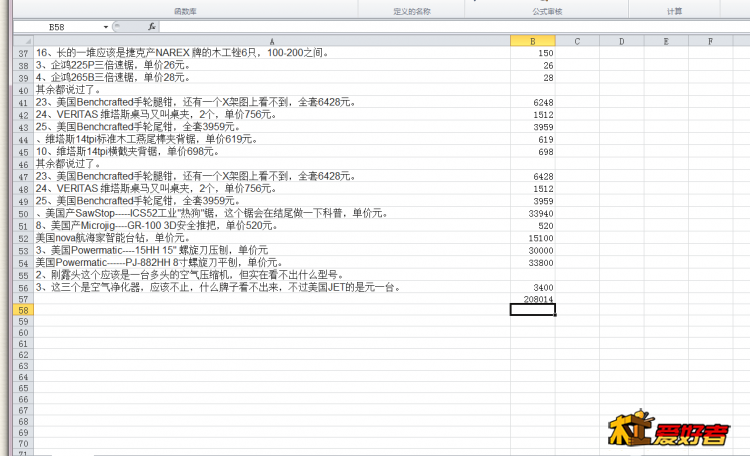Click 空气压缩机 cell in row 55
Viewport: 750px width, 456px height.
pyautogui.click(x=272, y=275)
